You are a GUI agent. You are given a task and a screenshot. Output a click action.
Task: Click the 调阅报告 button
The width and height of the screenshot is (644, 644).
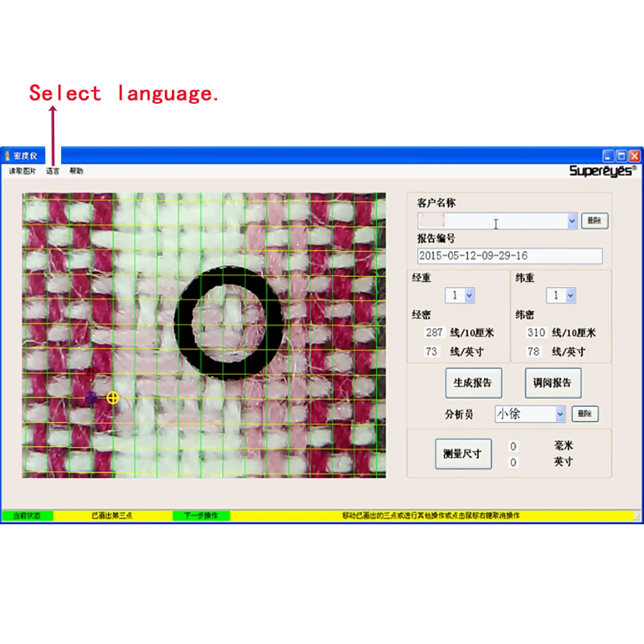553,383
